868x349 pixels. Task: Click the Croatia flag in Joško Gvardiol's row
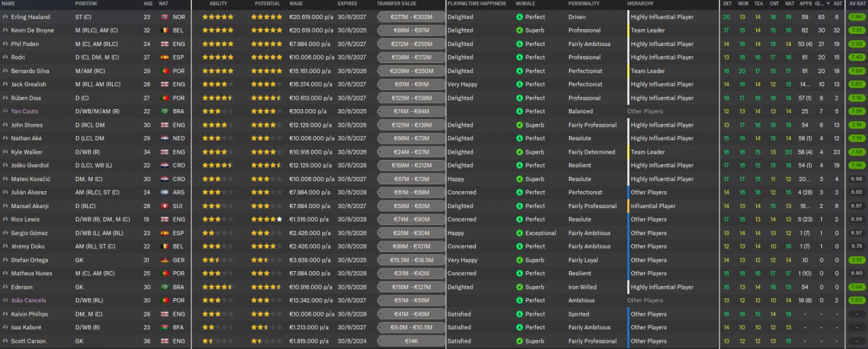click(x=163, y=165)
